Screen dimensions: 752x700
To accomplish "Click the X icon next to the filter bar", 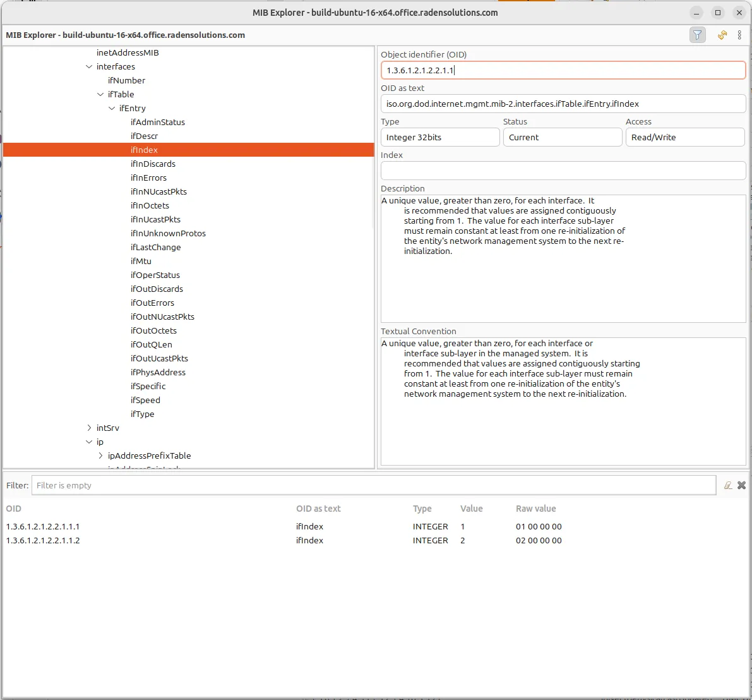I will 742,485.
